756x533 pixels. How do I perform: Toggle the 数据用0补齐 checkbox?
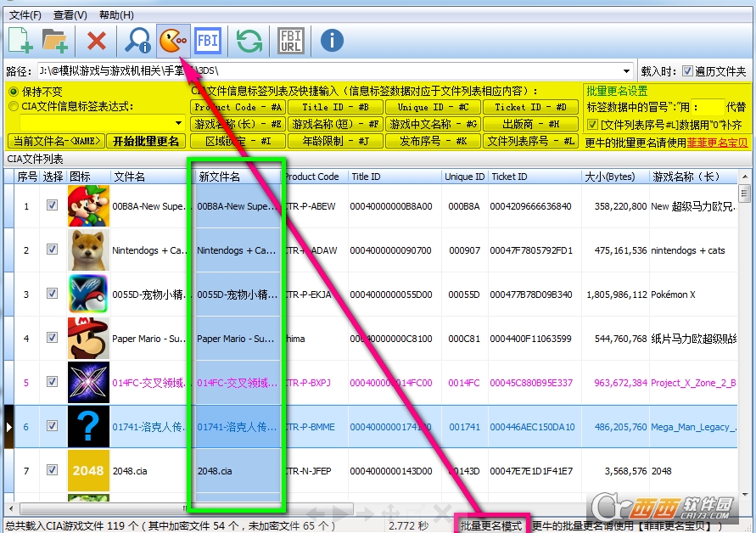[x=592, y=125]
